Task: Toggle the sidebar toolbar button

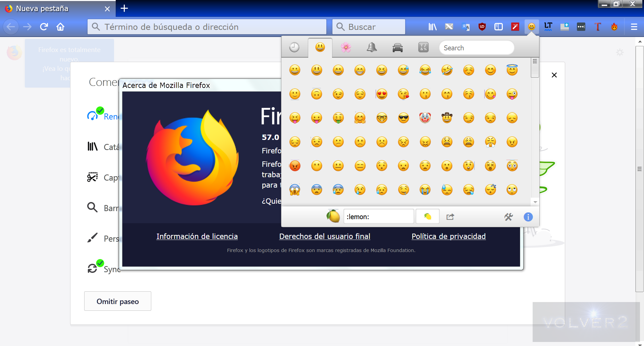Action: point(498,27)
